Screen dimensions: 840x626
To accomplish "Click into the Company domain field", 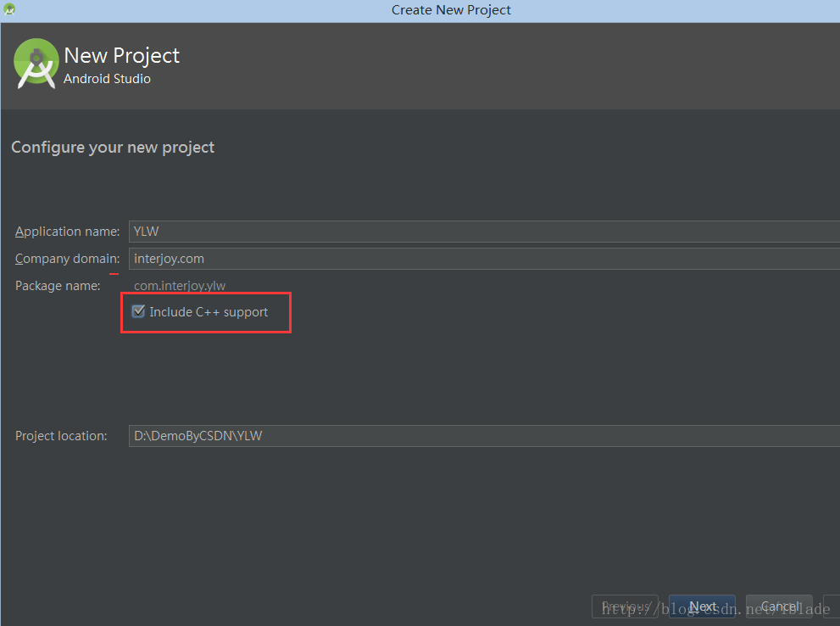I will pos(483,259).
